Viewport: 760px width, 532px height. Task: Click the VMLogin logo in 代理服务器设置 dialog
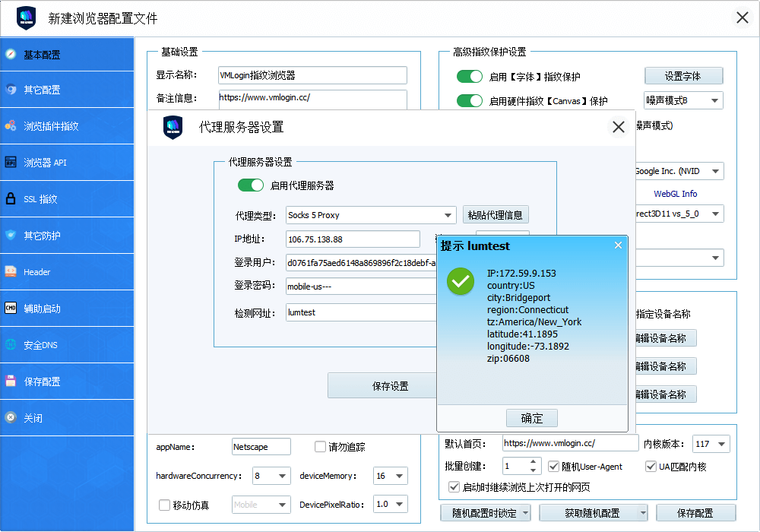[173, 128]
